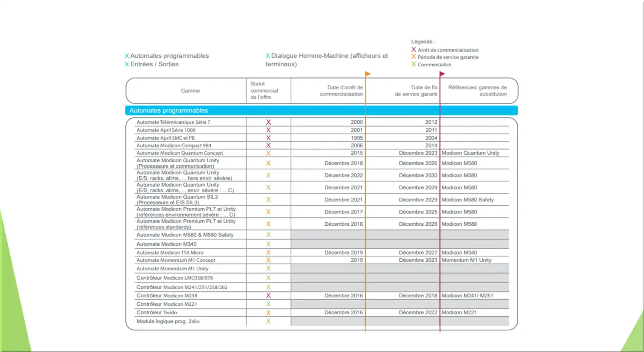Click the blue X beside Automates programmables

[x=127, y=56]
